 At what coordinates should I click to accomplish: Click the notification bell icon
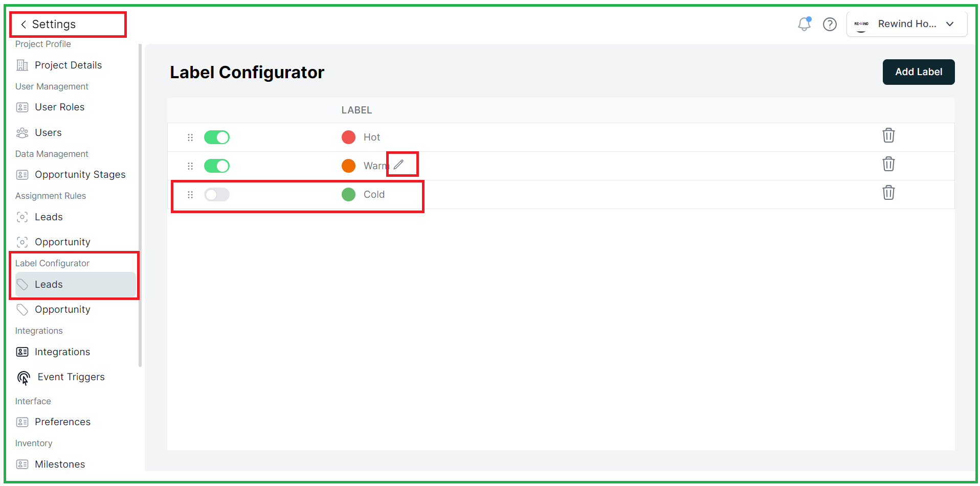click(805, 24)
